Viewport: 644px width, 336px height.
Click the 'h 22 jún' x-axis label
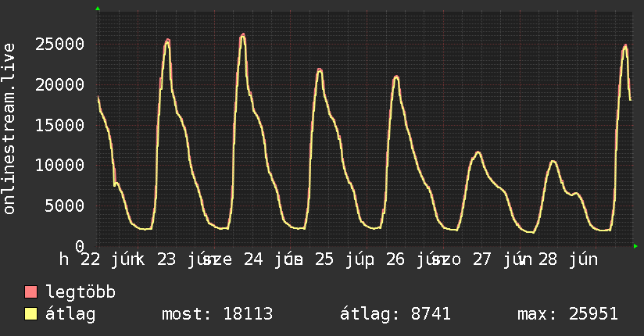(x=98, y=259)
